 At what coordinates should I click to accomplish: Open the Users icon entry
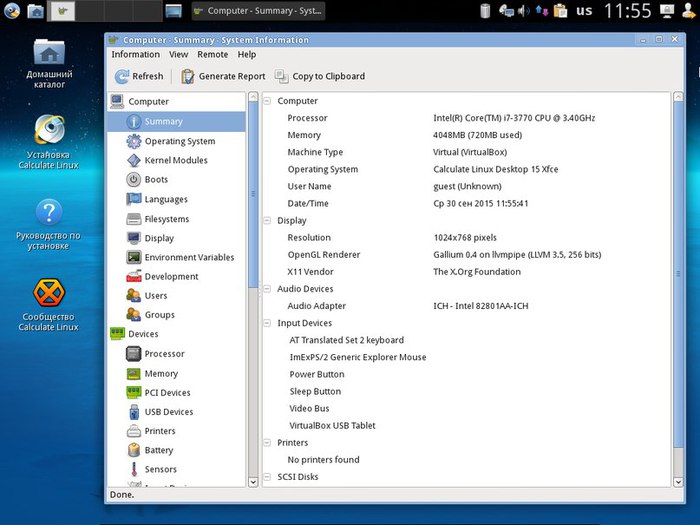(x=133, y=296)
